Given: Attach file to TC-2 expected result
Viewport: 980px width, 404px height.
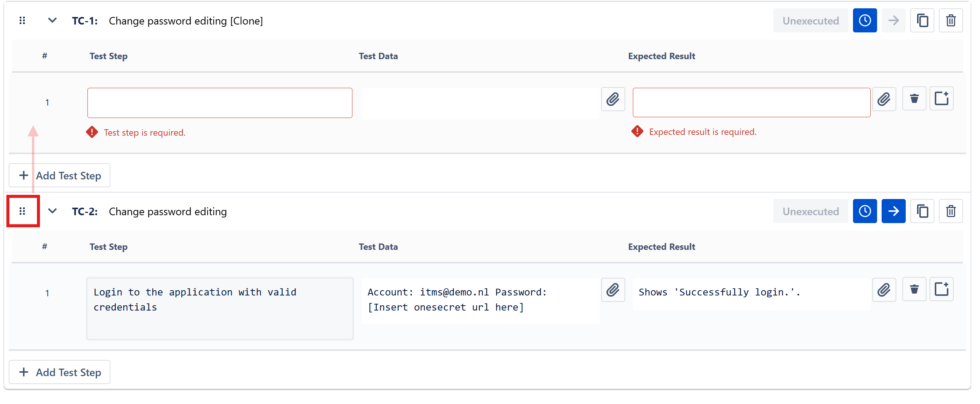Looking at the screenshot, I should click(884, 290).
